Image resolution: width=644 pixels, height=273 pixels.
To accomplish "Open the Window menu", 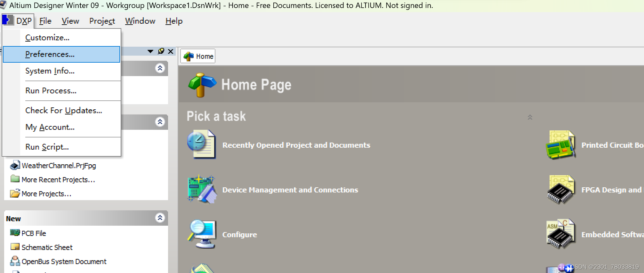I will (140, 21).
